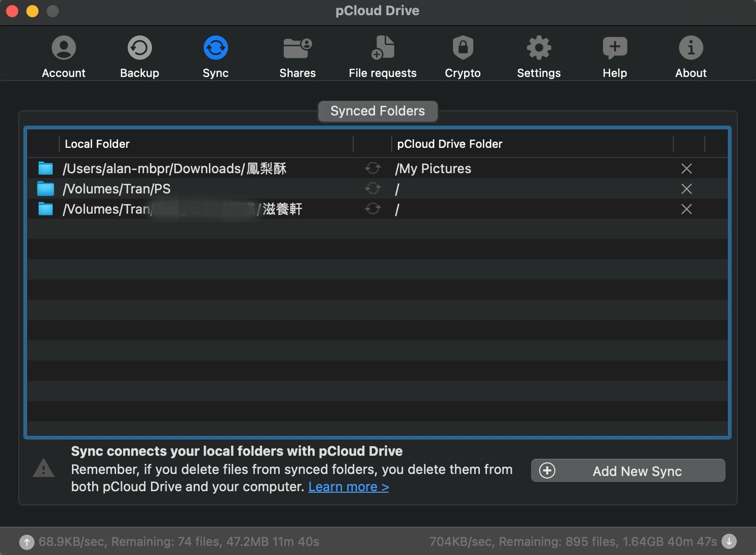Open the File requests section
Image resolution: width=756 pixels, height=555 pixels.
pos(383,57)
